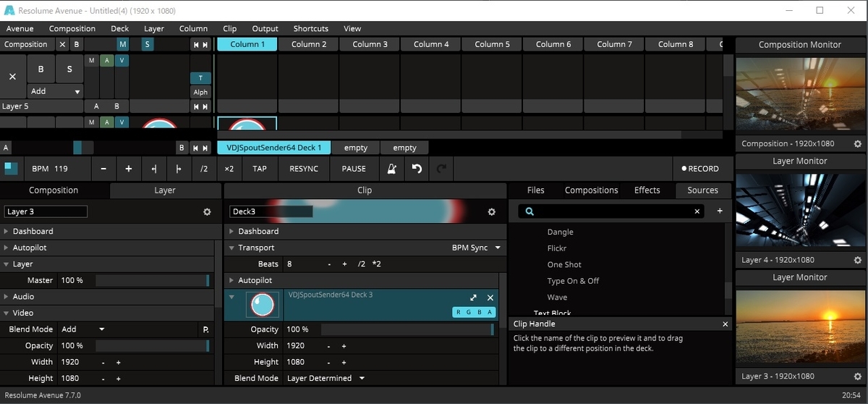This screenshot has width=868, height=404.
Task: Toggle the A alpha channel of clip source
Action: (x=490, y=313)
